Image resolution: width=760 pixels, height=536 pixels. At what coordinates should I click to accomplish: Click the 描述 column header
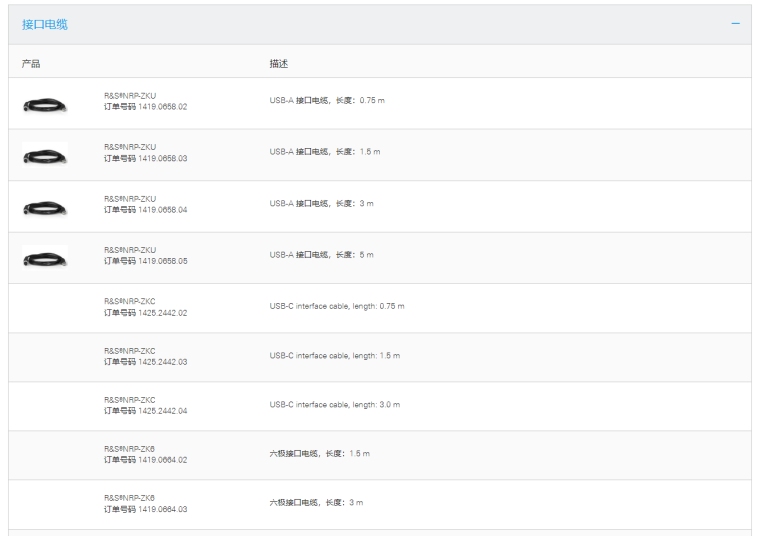tap(278, 63)
